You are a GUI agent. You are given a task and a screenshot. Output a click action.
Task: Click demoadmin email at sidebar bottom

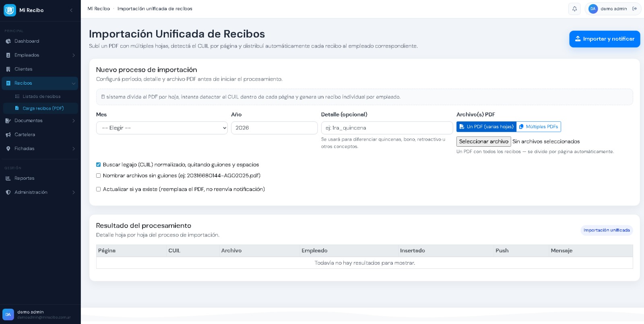click(44, 318)
